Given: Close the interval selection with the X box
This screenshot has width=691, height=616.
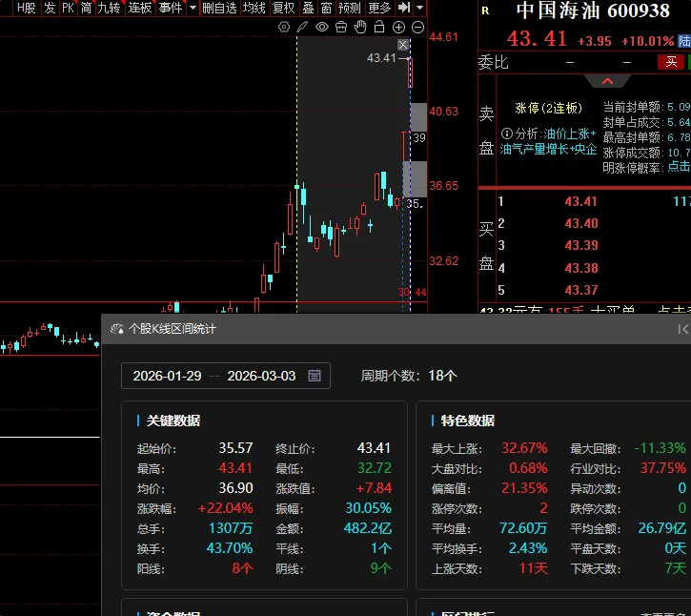Looking at the screenshot, I should [403, 45].
